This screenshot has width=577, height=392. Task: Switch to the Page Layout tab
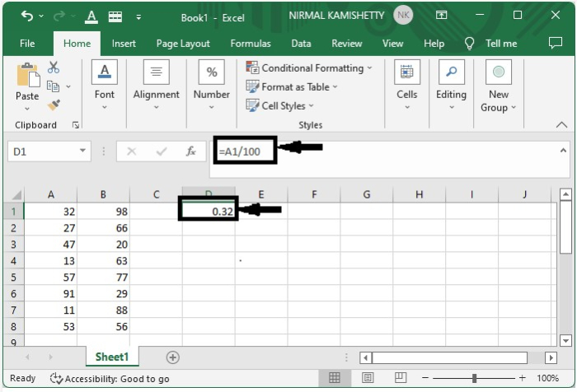183,44
